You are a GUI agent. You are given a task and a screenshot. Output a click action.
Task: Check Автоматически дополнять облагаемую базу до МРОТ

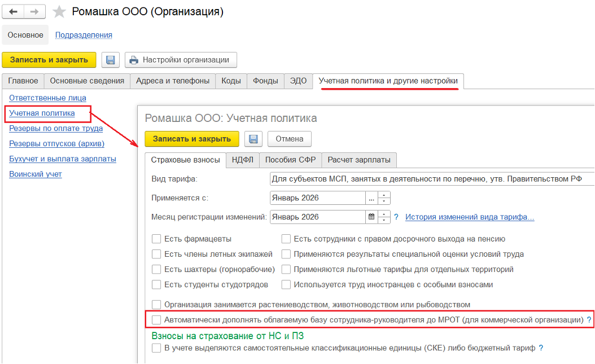click(x=157, y=320)
